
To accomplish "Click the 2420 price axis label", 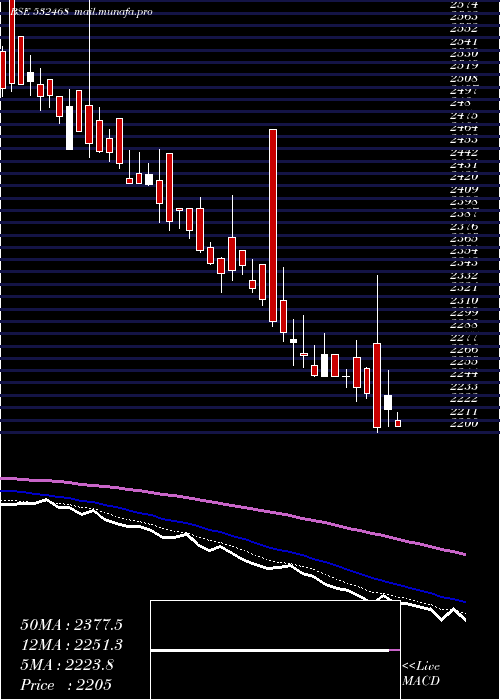I will point(464,177).
